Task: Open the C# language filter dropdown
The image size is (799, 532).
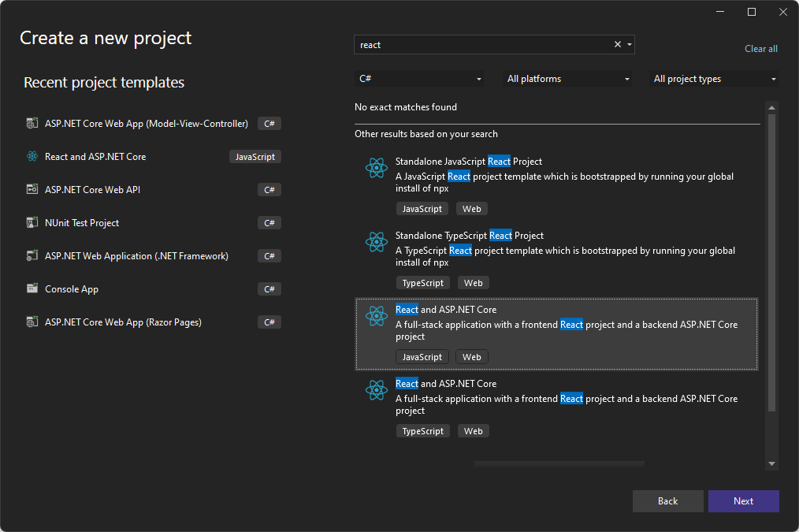Action: tap(419, 79)
